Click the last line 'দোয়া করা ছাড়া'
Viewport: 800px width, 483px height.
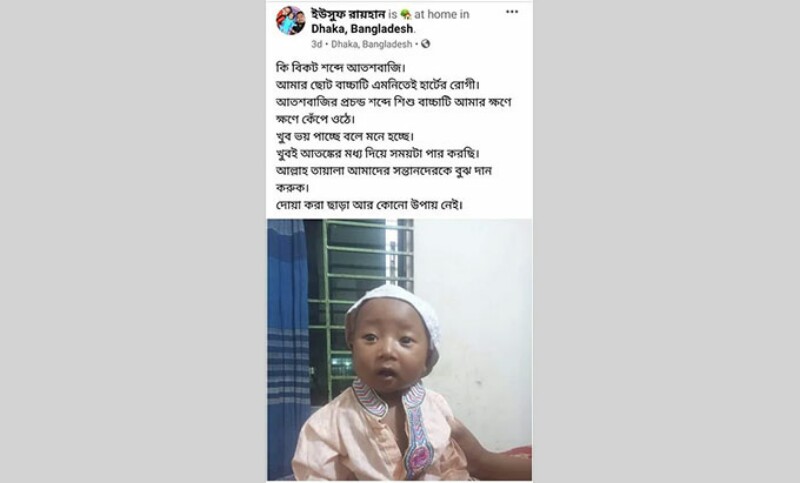(369, 205)
